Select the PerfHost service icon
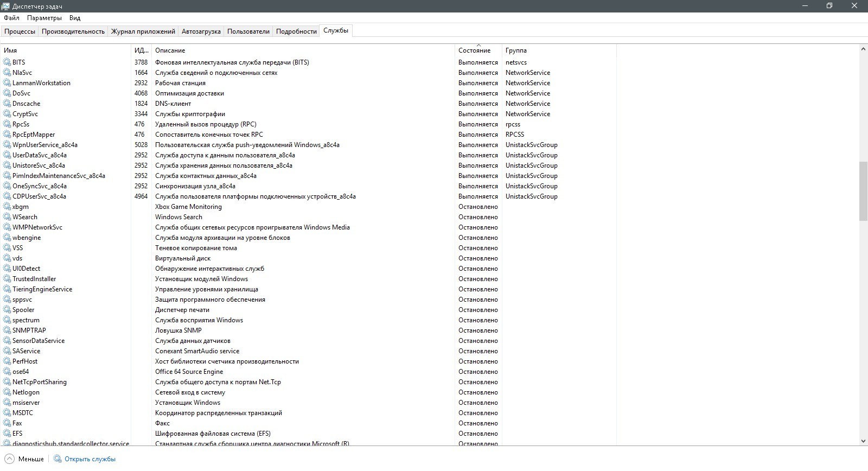This screenshot has height=471, width=868. point(7,361)
